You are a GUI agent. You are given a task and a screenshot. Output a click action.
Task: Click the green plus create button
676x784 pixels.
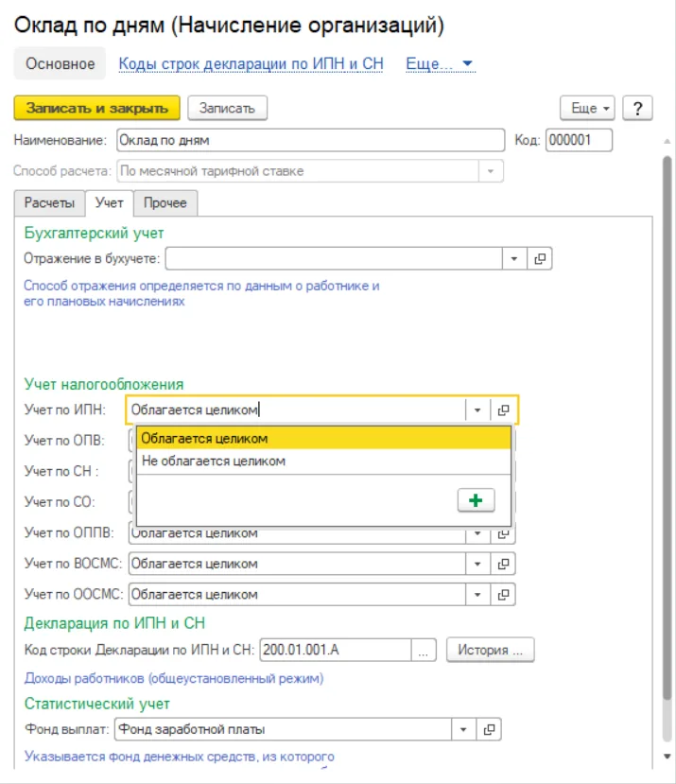pyautogui.click(x=476, y=500)
